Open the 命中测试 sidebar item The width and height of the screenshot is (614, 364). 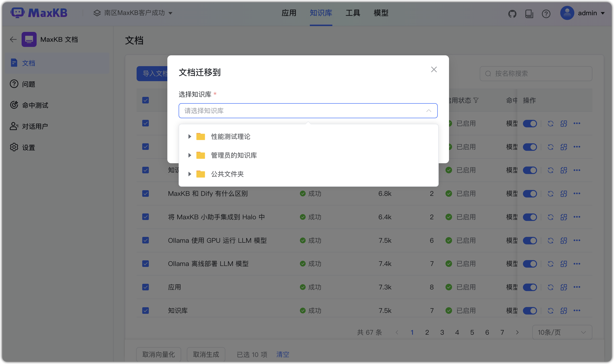coord(57,105)
